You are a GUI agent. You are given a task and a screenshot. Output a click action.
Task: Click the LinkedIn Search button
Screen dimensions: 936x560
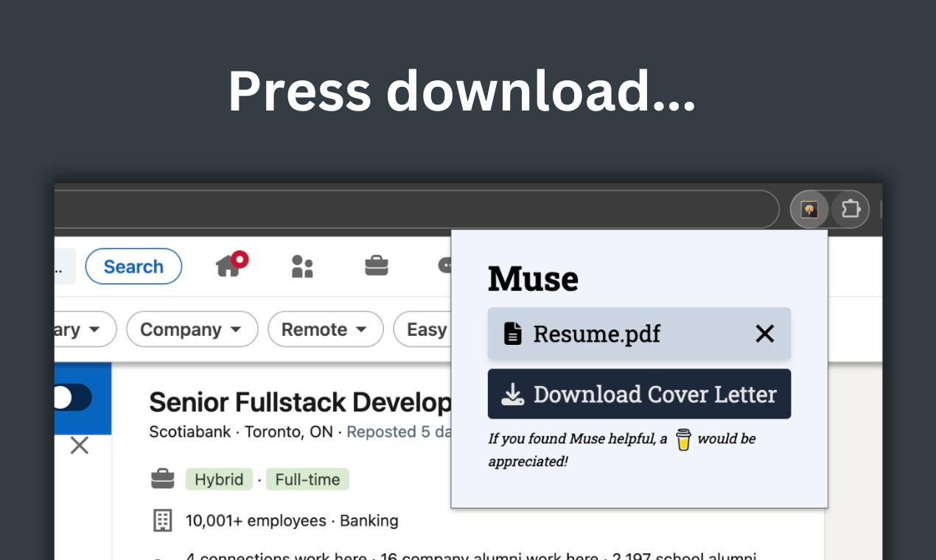[133, 266]
